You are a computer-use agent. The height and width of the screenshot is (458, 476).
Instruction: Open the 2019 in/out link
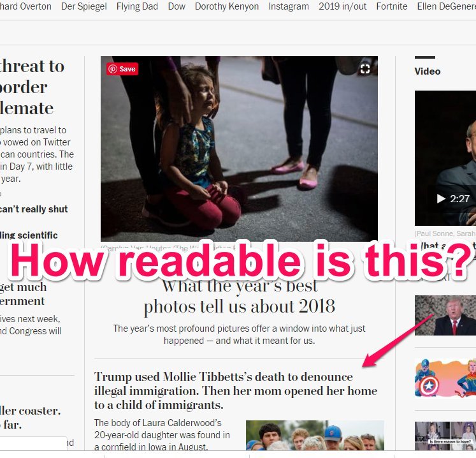[x=343, y=6]
